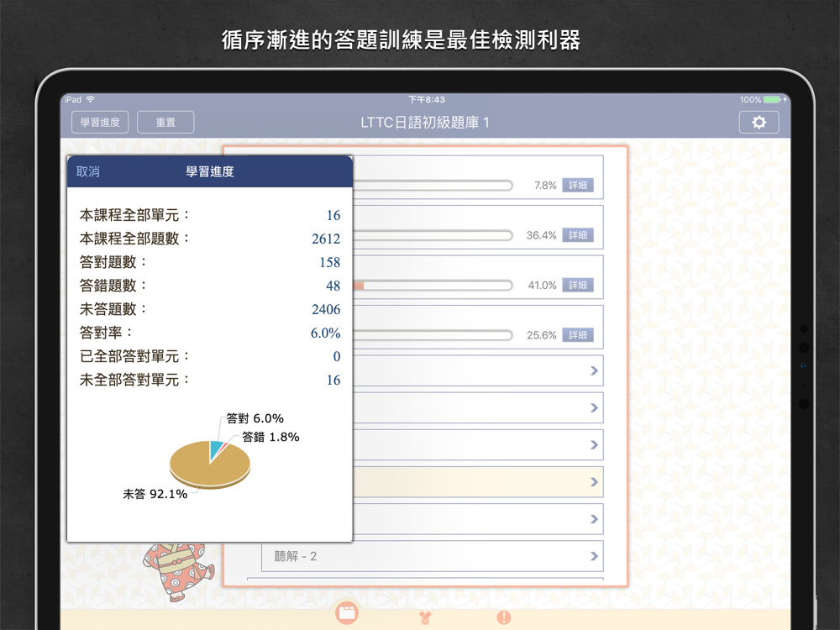The height and width of the screenshot is (630, 840).
Task: Tap the 未答 92.1% chart label
Action: [x=155, y=494]
